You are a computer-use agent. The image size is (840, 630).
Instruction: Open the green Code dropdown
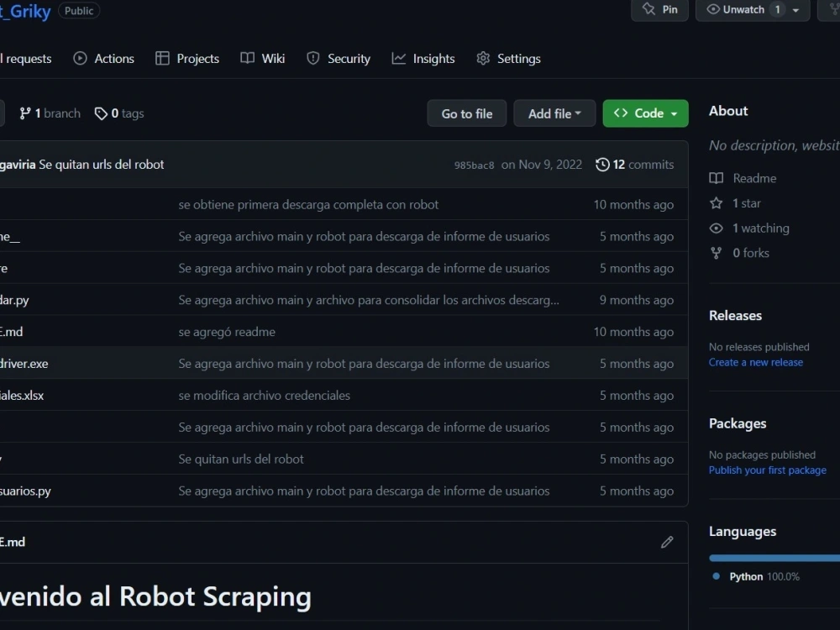[x=645, y=113]
